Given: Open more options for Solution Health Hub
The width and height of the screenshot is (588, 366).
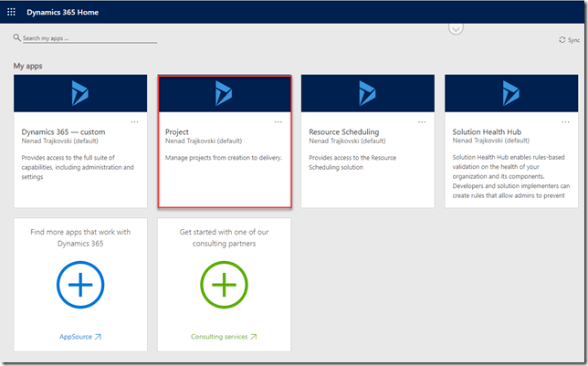Looking at the screenshot, I should click(565, 121).
